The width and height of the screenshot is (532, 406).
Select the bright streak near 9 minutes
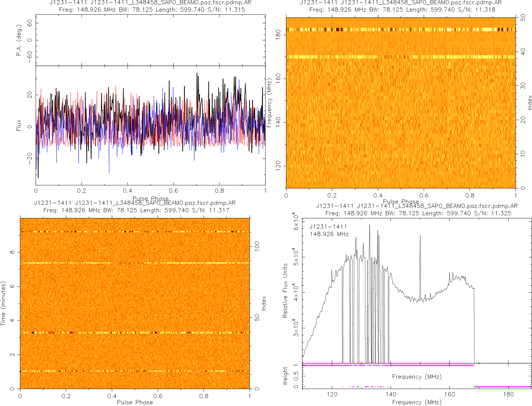tap(135, 232)
